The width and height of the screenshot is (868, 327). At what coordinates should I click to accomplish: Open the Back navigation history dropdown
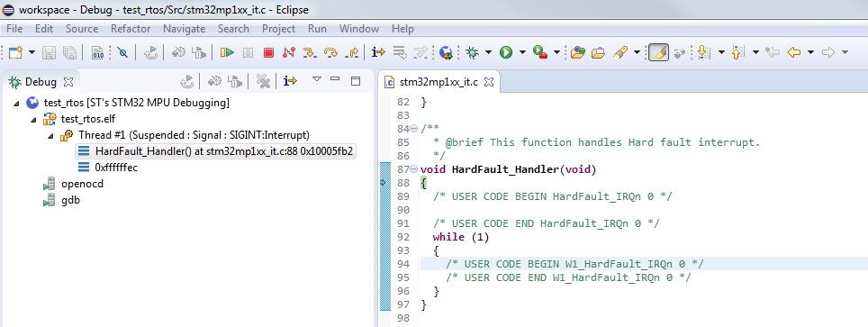coord(810,52)
